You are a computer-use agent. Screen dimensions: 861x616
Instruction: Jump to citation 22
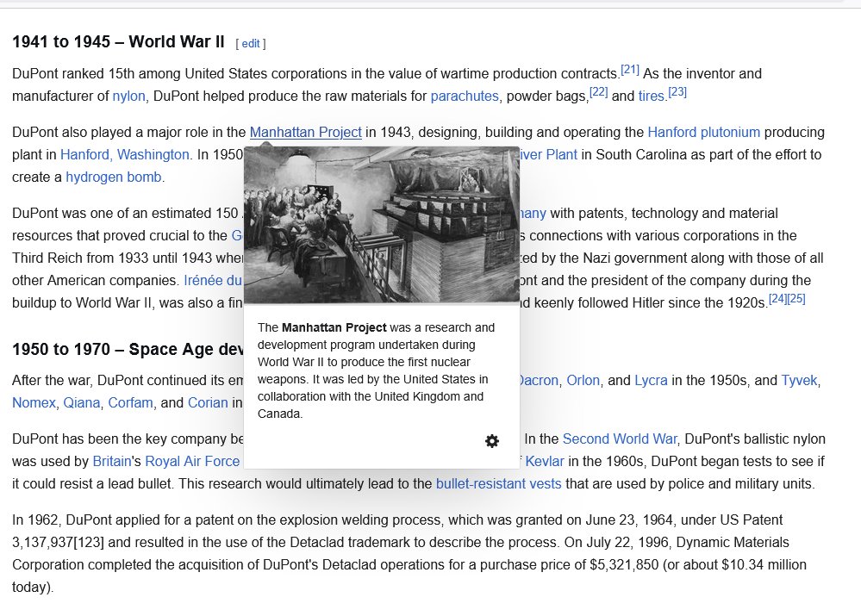point(598,91)
